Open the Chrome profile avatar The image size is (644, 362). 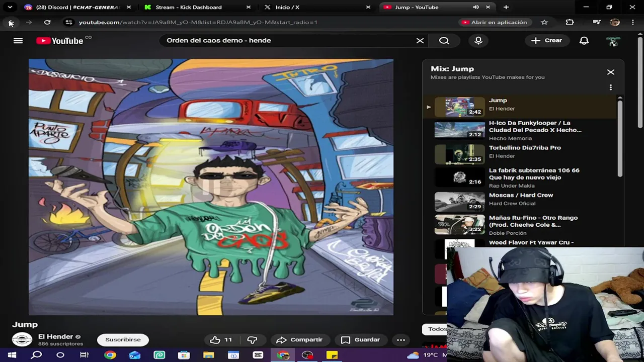tap(615, 23)
